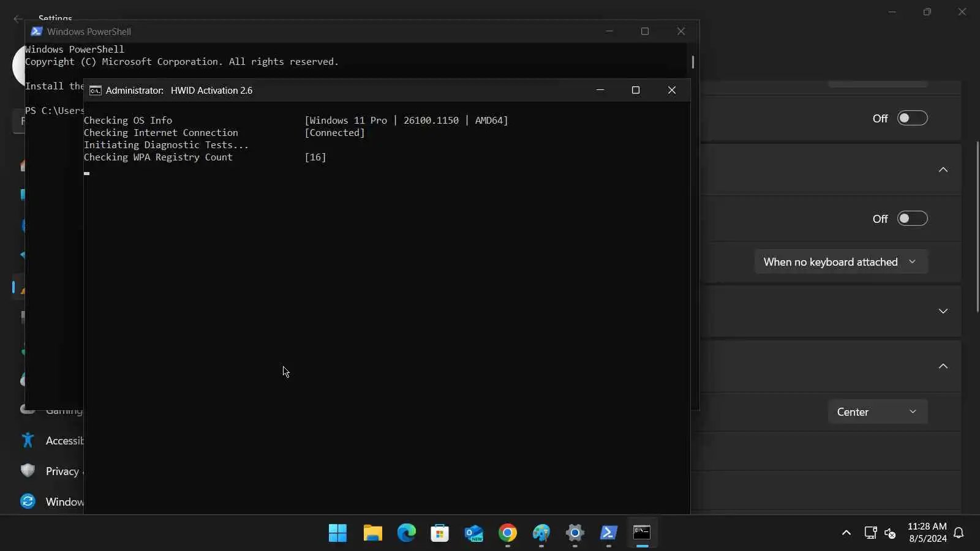The width and height of the screenshot is (980, 551).
Task: Click the 'Windows 11 Pro | 26100.1150 | AMD64' text
Action: 406,121
